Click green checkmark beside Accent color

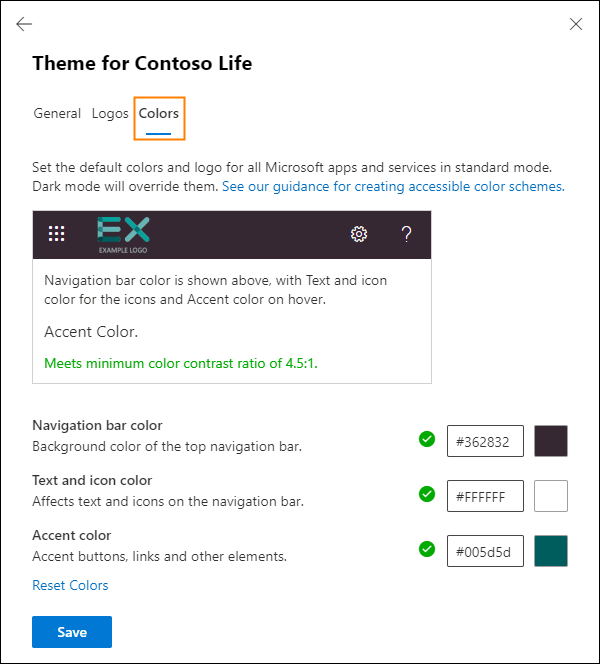(427, 549)
